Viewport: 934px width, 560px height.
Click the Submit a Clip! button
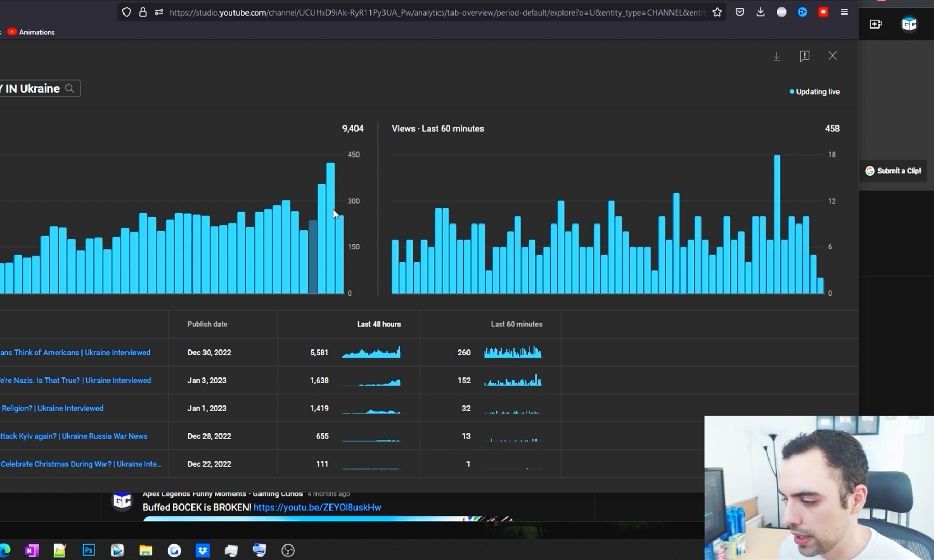click(x=893, y=171)
